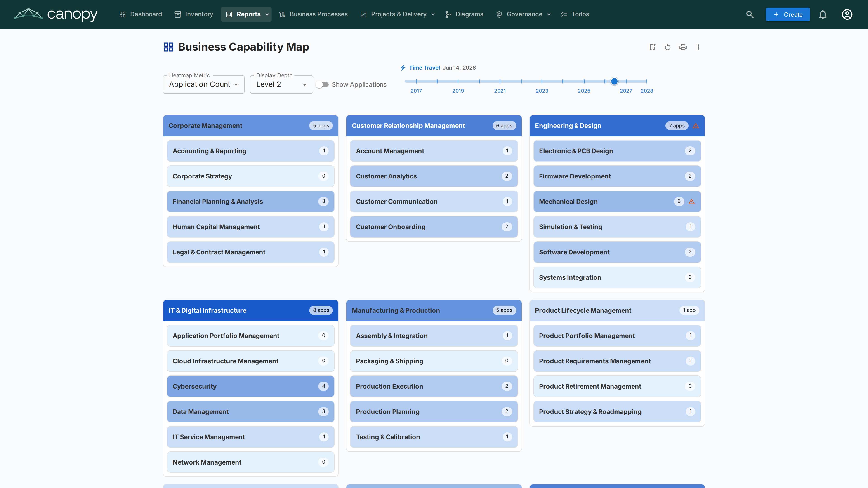868x488 pixels.
Task: Expand Governance menu chevron
Action: pyautogui.click(x=549, y=14)
